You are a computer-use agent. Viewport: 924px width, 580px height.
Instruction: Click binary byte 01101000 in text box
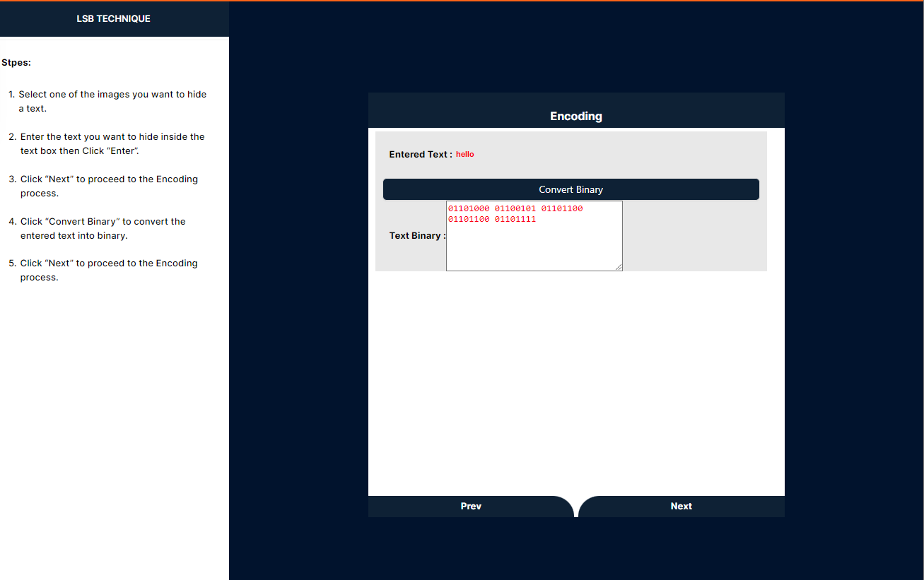[x=469, y=209]
